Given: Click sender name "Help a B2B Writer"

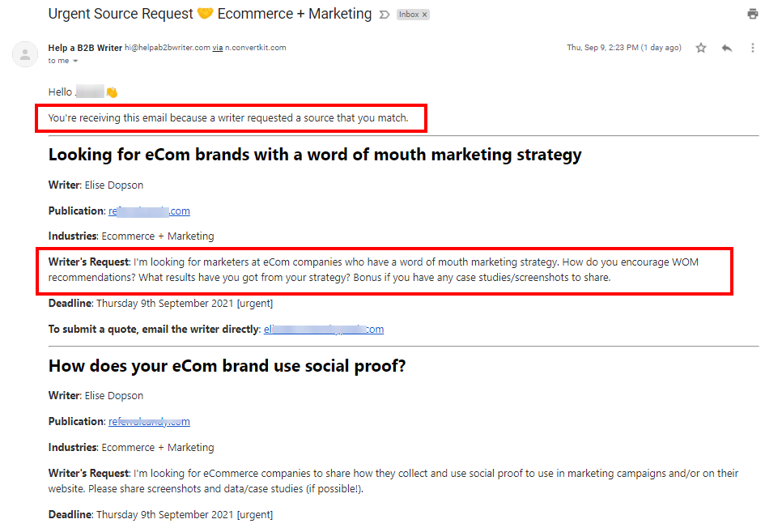Looking at the screenshot, I should (x=85, y=48).
